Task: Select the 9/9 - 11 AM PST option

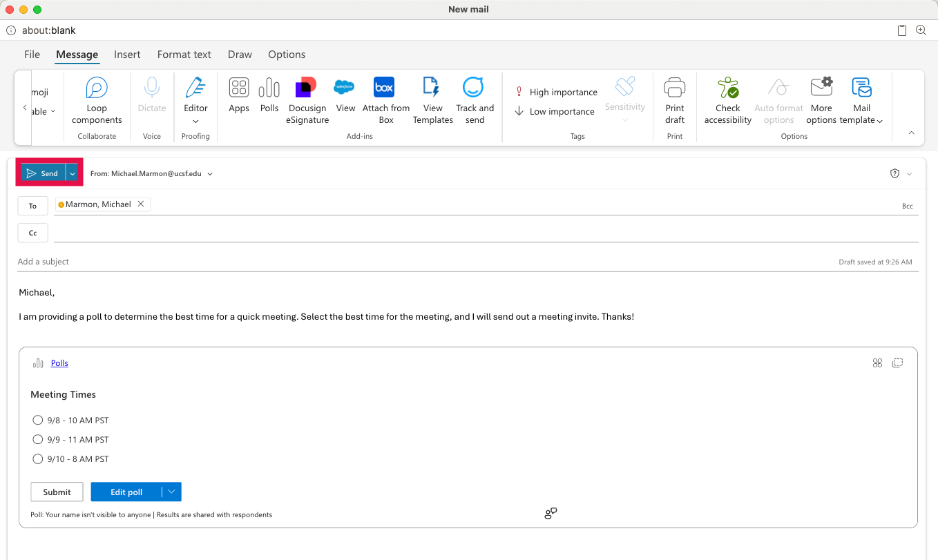Action: 38,439
